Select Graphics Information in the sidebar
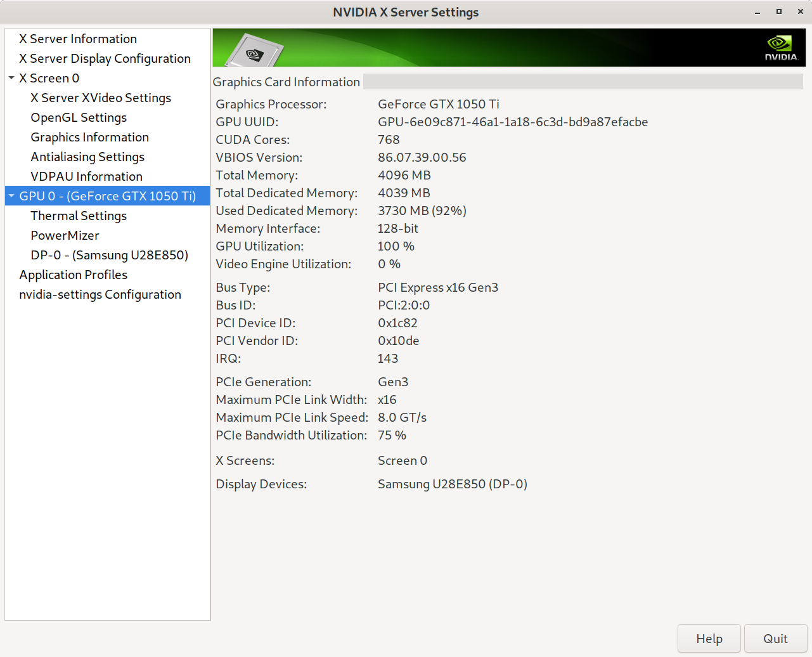 [89, 137]
